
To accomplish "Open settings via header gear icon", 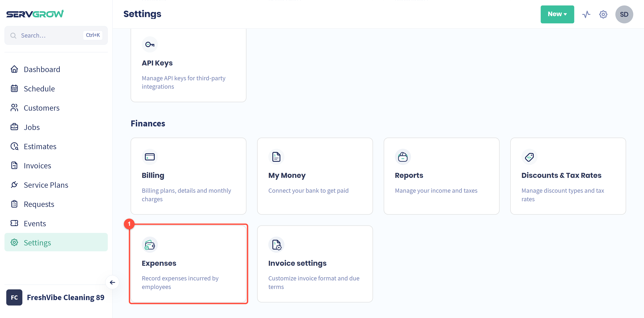I will click(x=603, y=14).
